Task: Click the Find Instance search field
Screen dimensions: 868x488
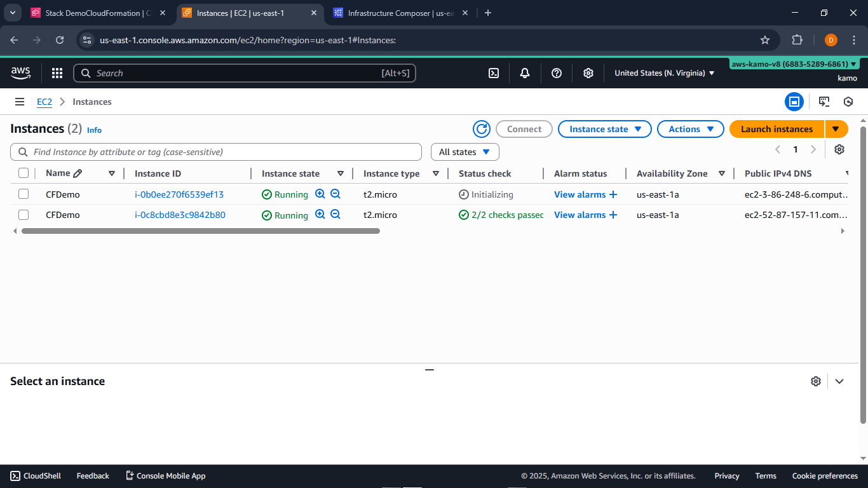Action: click(x=216, y=152)
